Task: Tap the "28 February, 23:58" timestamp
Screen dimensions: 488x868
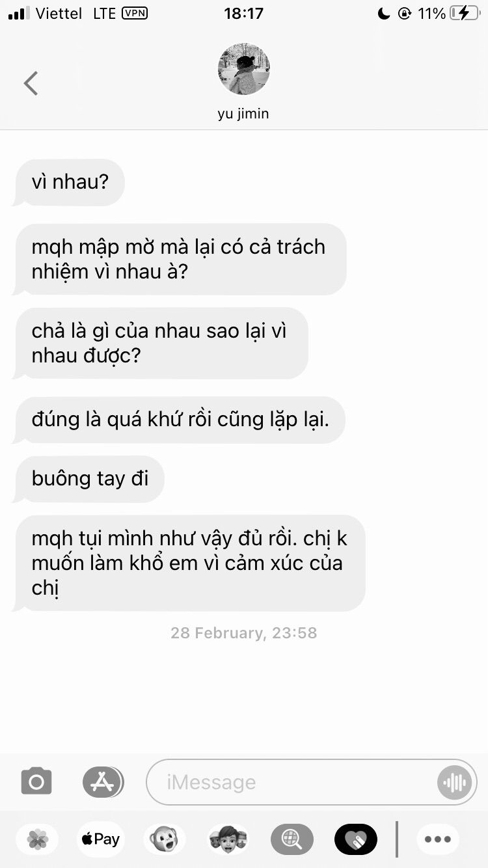Action: [x=243, y=632]
